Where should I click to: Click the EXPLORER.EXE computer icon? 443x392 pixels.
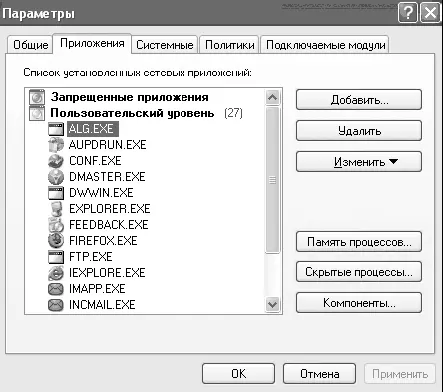click(x=56, y=209)
